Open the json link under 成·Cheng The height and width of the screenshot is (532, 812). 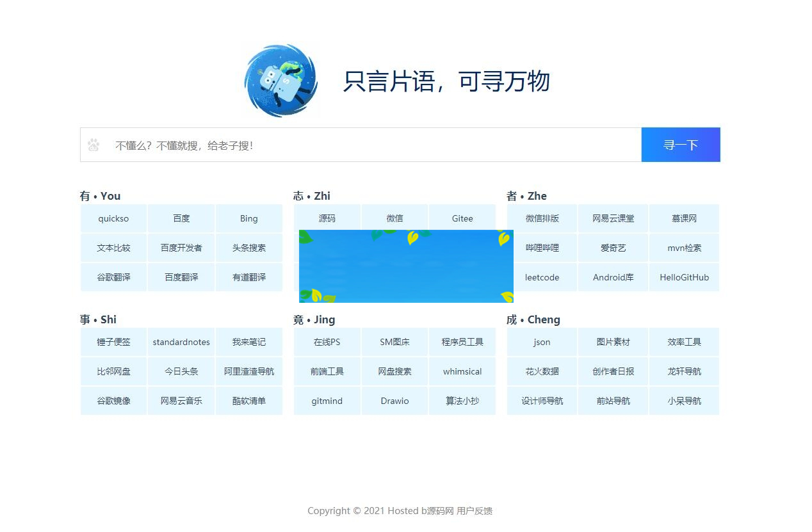point(542,342)
